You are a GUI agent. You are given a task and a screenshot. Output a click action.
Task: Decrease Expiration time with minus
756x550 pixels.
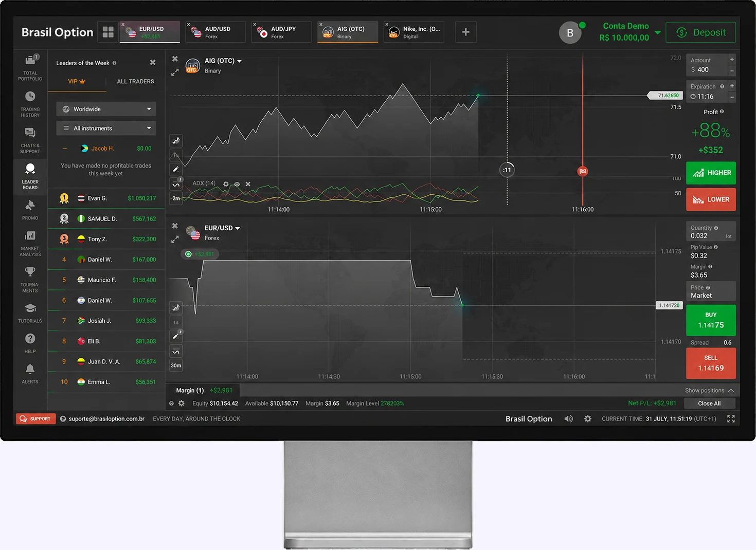tap(732, 97)
